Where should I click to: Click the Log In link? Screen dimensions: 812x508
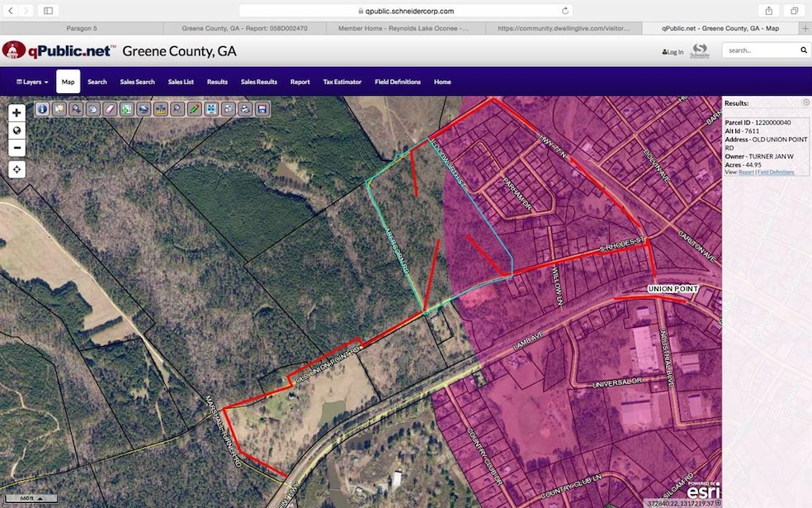click(673, 52)
